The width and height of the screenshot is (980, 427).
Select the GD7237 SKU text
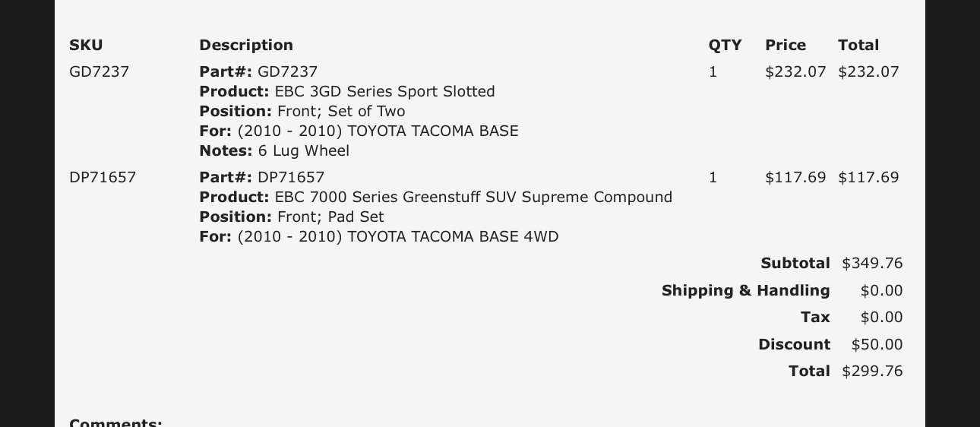point(100,71)
